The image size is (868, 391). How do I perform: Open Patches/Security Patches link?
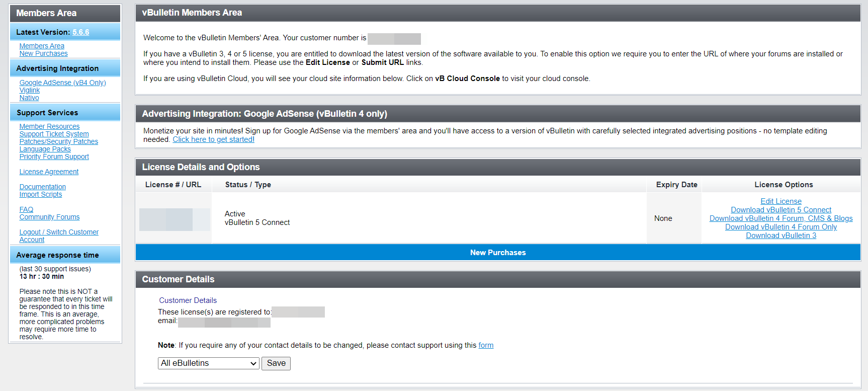tap(59, 141)
